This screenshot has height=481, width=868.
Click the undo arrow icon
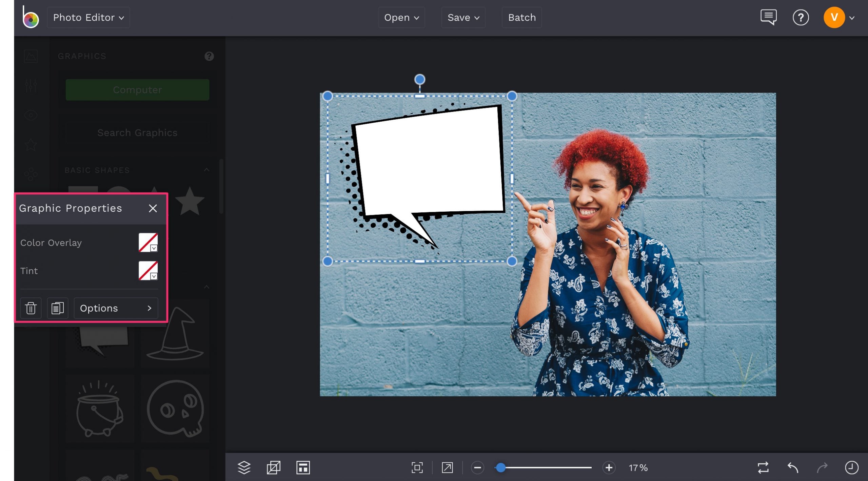point(793,468)
